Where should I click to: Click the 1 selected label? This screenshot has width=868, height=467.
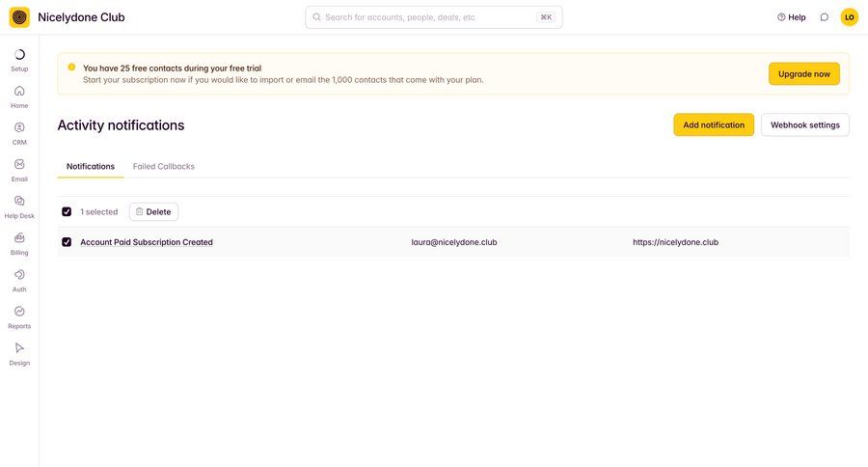coord(98,211)
